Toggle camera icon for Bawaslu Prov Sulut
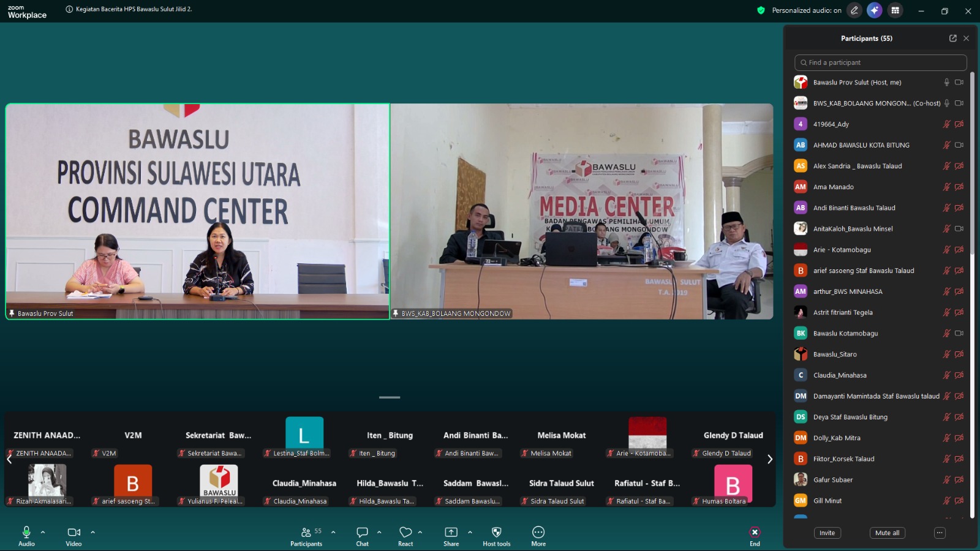 [959, 82]
